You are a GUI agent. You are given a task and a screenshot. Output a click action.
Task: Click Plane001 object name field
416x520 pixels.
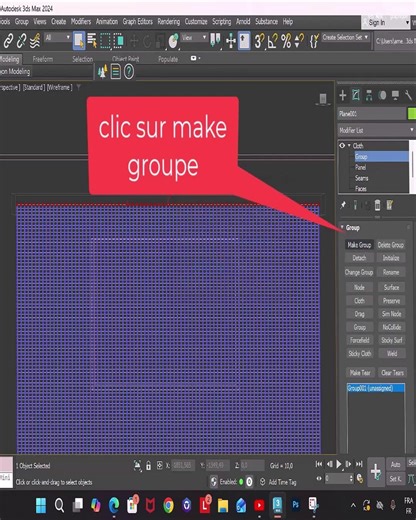(372, 114)
